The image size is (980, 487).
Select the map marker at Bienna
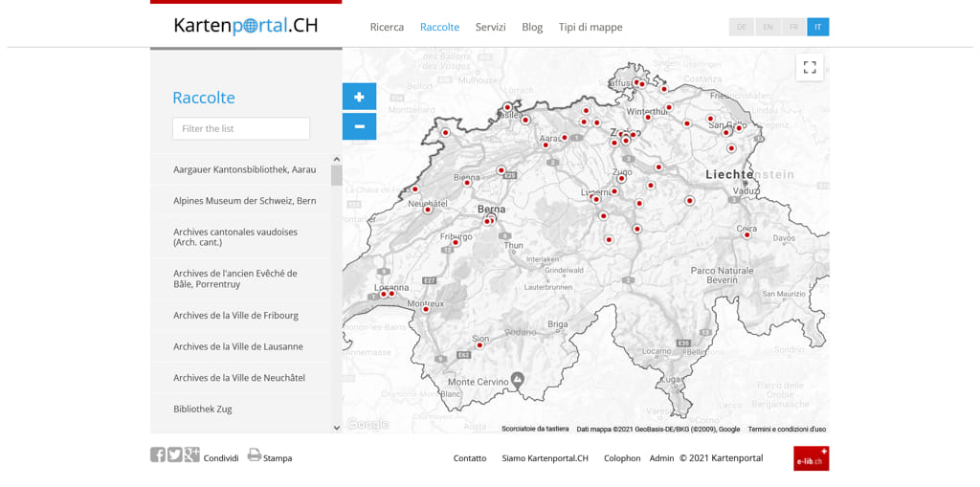pyautogui.click(x=467, y=183)
